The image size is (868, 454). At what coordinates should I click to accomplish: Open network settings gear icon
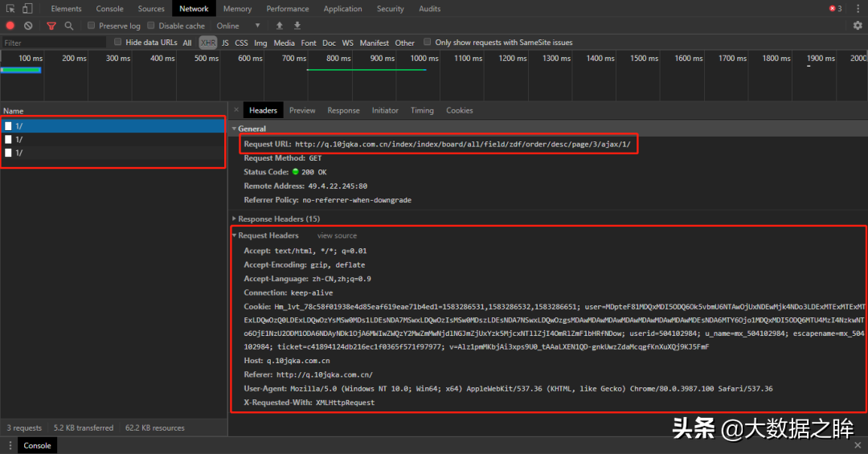[x=858, y=26]
